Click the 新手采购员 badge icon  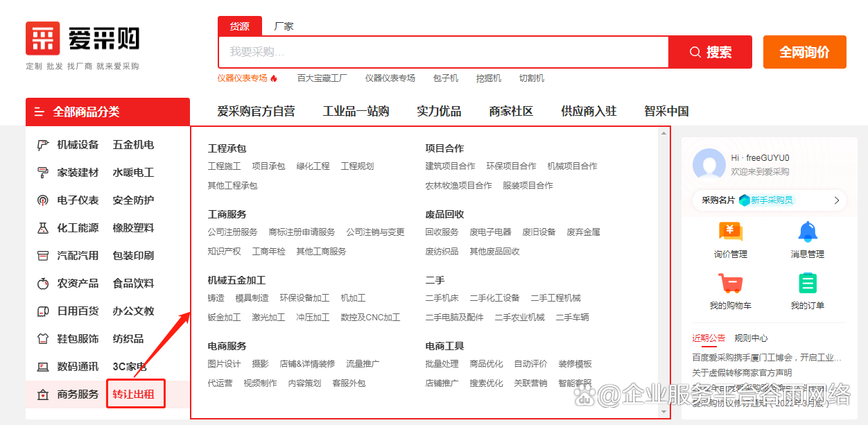(745, 200)
